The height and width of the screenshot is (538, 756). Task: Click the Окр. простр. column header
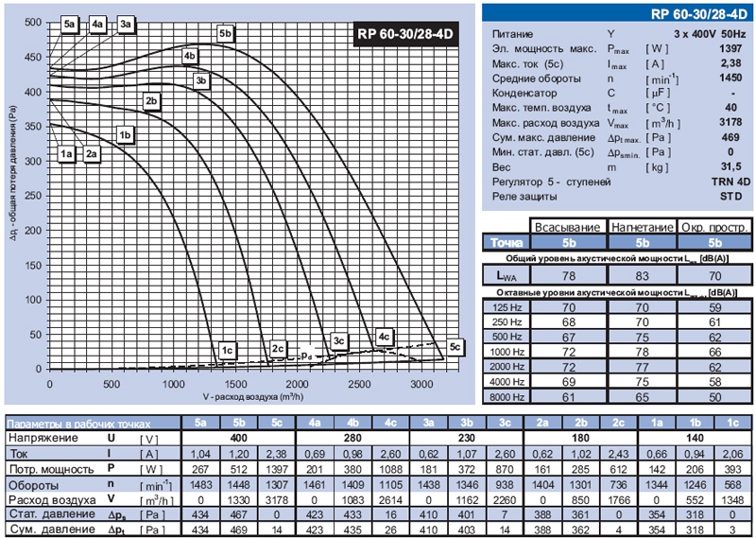(x=714, y=227)
